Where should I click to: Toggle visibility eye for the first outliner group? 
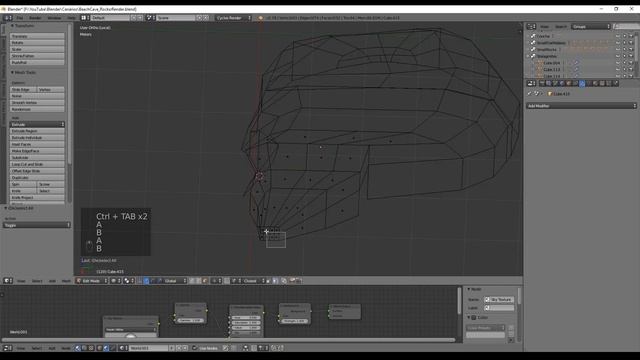tap(618, 36)
